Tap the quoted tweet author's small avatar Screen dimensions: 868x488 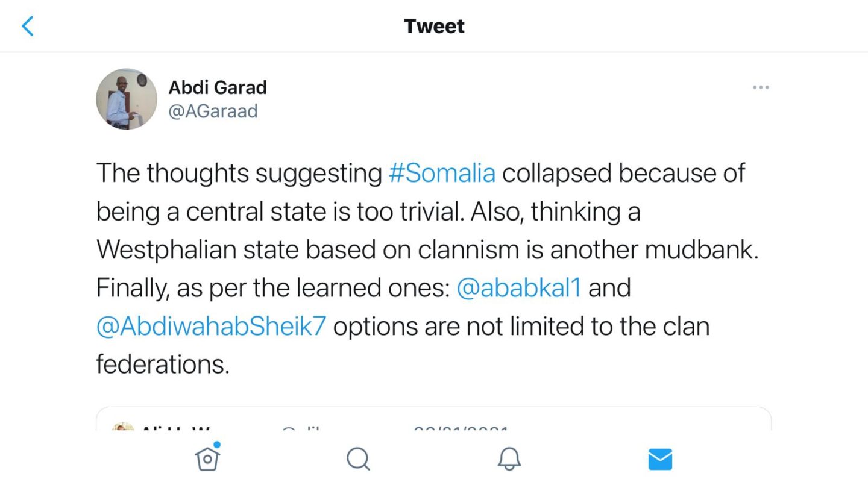[x=123, y=427]
